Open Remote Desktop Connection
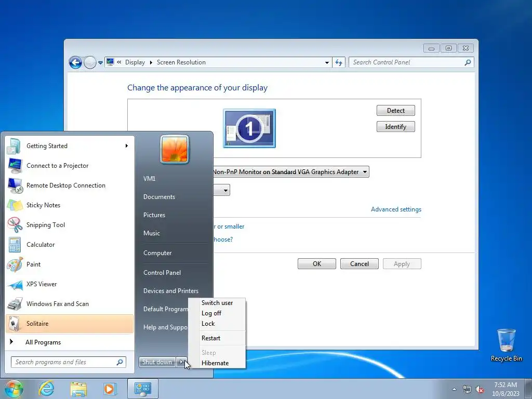This screenshot has height=399, width=532. pyautogui.click(x=69, y=185)
